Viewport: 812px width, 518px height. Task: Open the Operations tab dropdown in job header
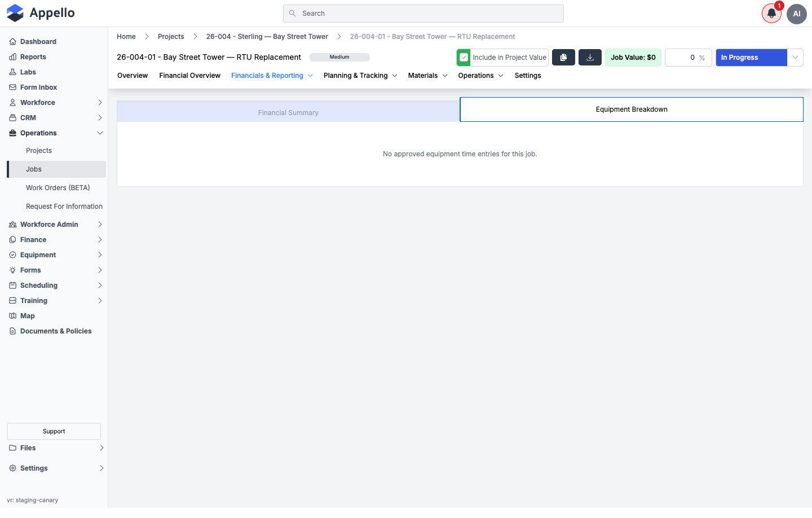coord(480,76)
